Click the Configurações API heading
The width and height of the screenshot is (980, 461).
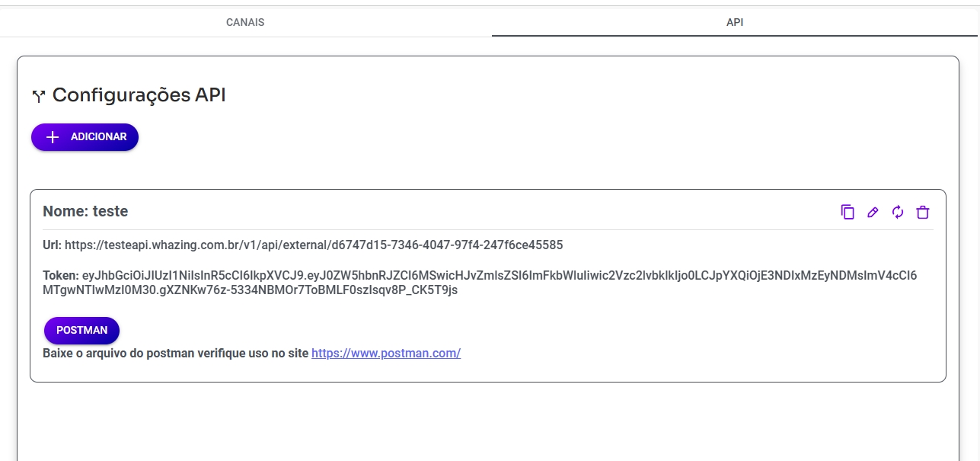pyautogui.click(x=139, y=95)
